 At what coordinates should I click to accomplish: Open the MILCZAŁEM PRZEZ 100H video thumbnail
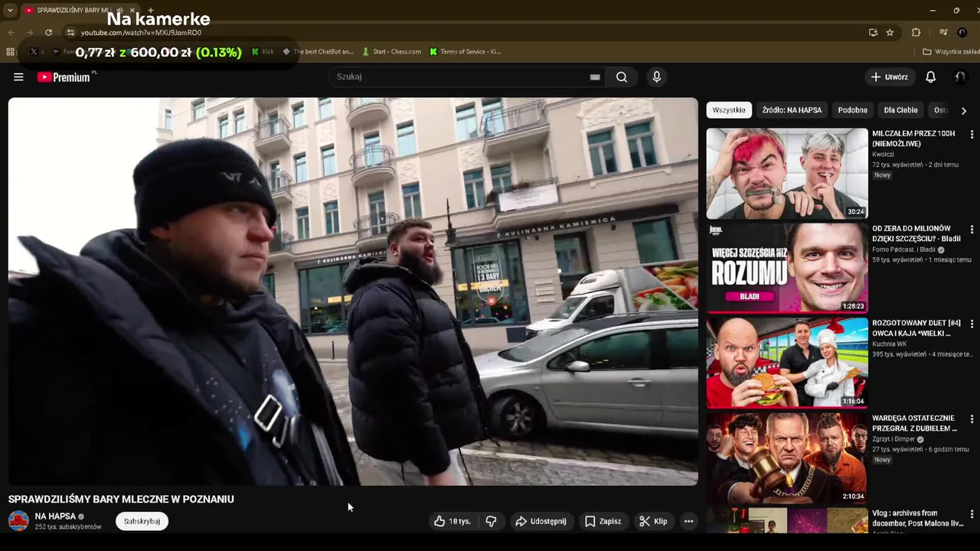(787, 174)
